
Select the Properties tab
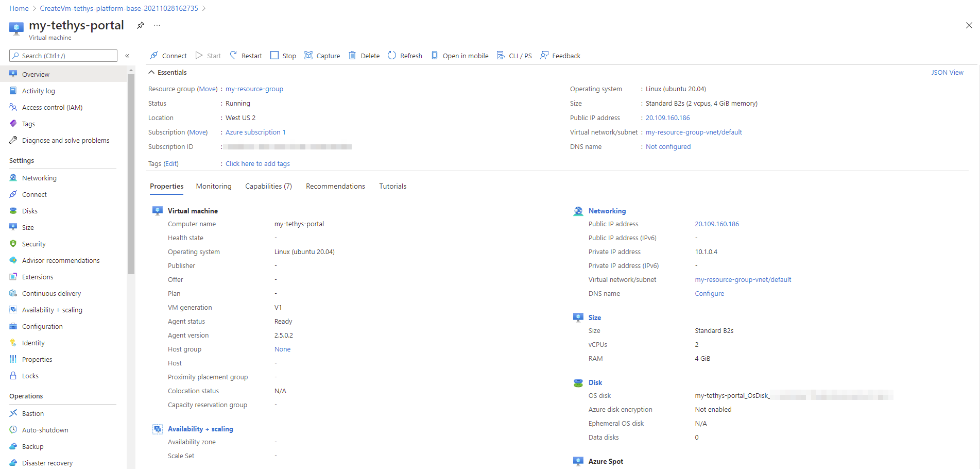tap(167, 186)
